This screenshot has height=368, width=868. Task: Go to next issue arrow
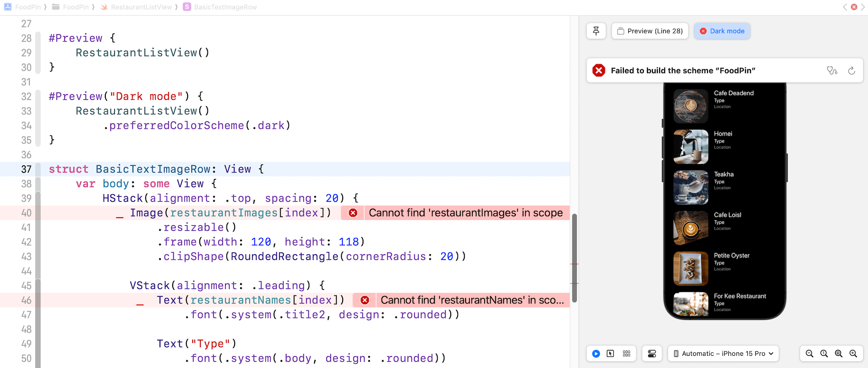863,7
